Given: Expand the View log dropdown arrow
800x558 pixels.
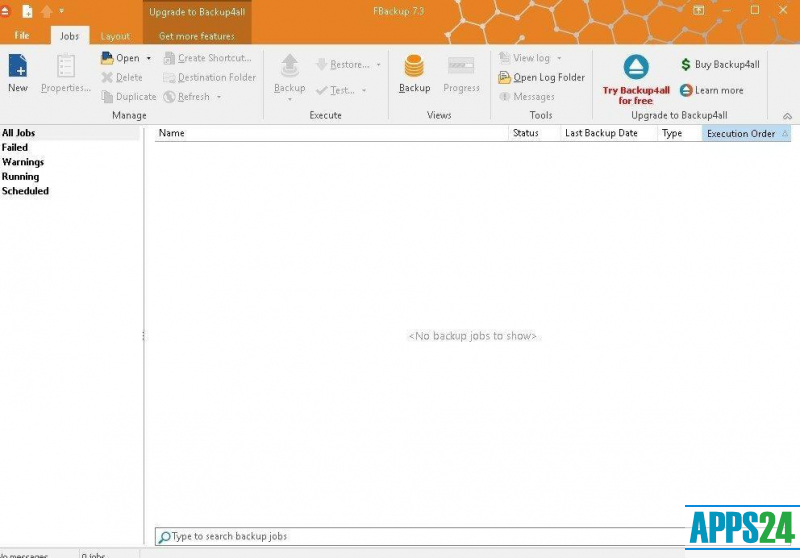Looking at the screenshot, I should click(x=559, y=58).
